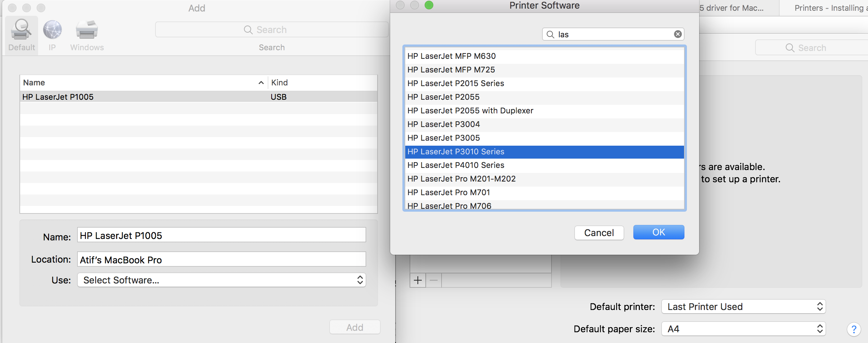868x343 pixels.
Task: Open the Use Select Software dropdown
Action: pos(221,280)
